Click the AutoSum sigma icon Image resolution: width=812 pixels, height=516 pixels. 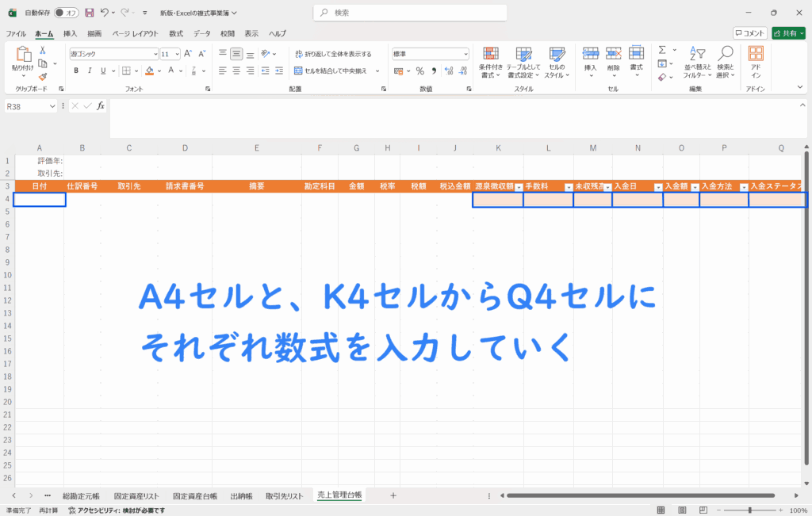coord(662,50)
